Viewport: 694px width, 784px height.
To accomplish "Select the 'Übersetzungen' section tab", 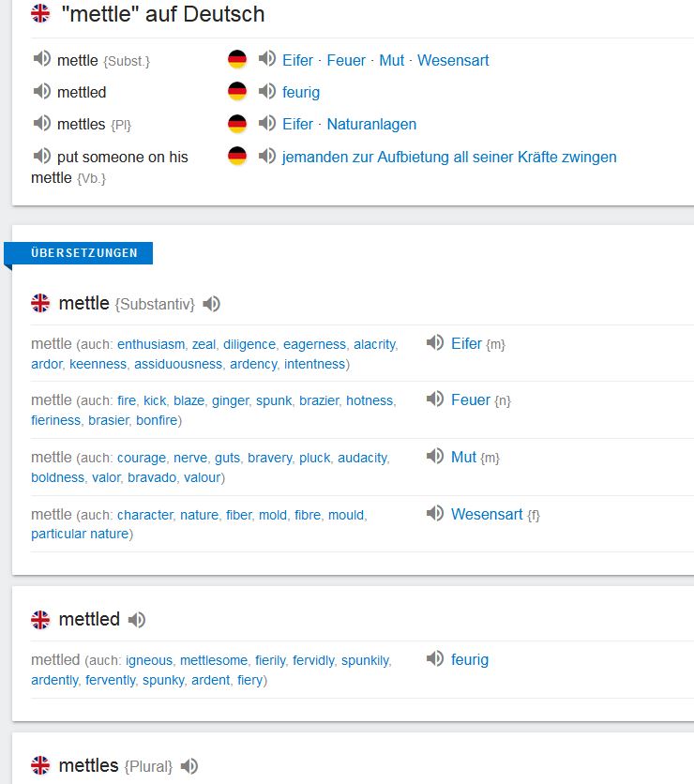I will (x=83, y=253).
